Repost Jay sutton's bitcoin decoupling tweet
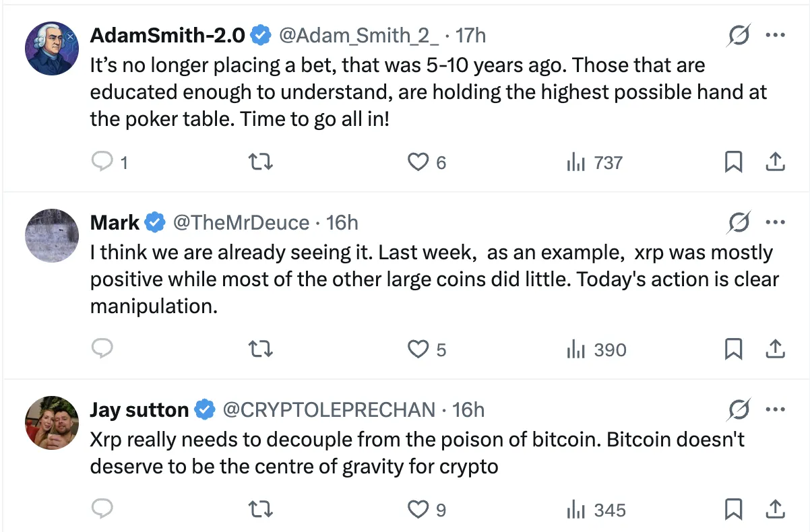810x532 pixels. tap(261, 510)
